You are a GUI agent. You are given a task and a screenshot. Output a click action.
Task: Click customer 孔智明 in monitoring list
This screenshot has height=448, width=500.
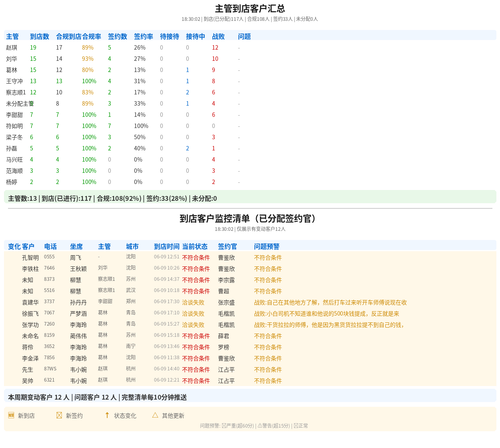(x=30, y=258)
